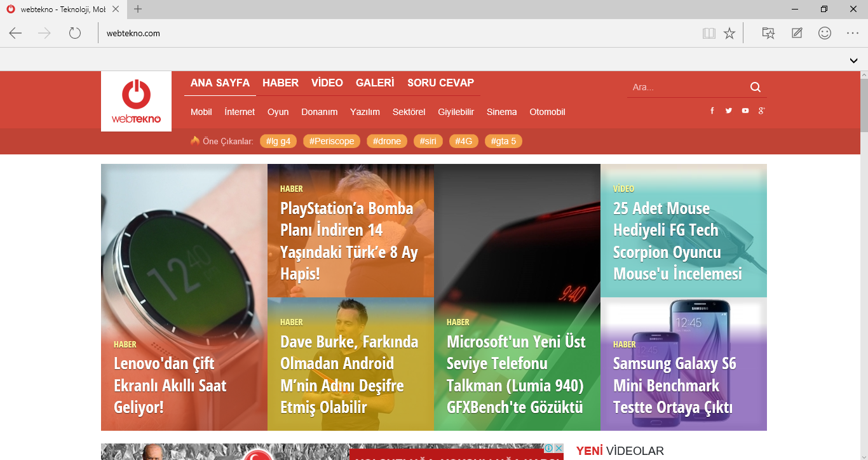Open webtekno Facebook page icon
The width and height of the screenshot is (868, 460).
[712, 111]
